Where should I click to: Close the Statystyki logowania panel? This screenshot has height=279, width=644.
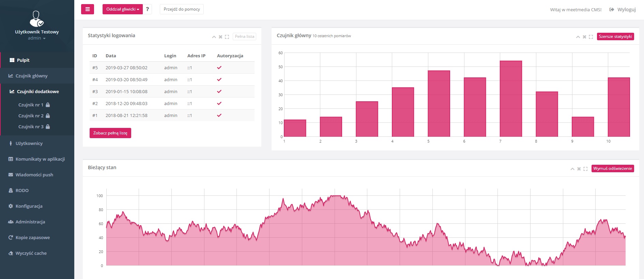coord(220,37)
